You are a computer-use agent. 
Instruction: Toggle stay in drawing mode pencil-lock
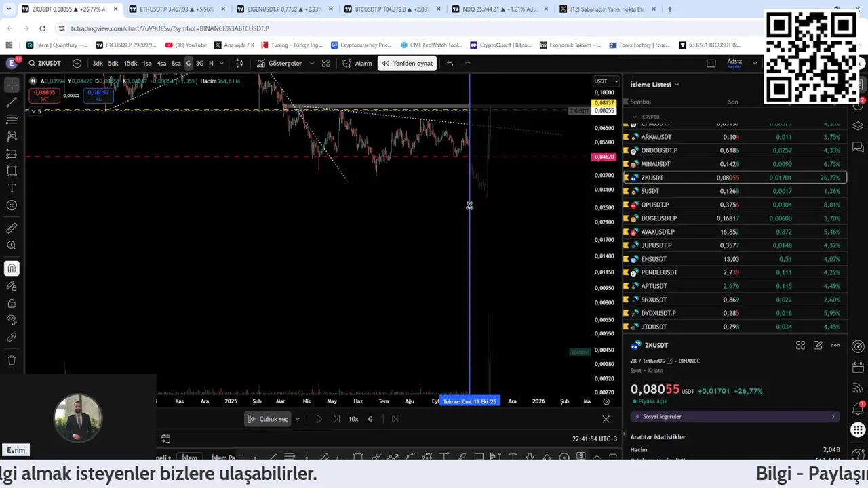tap(12, 286)
